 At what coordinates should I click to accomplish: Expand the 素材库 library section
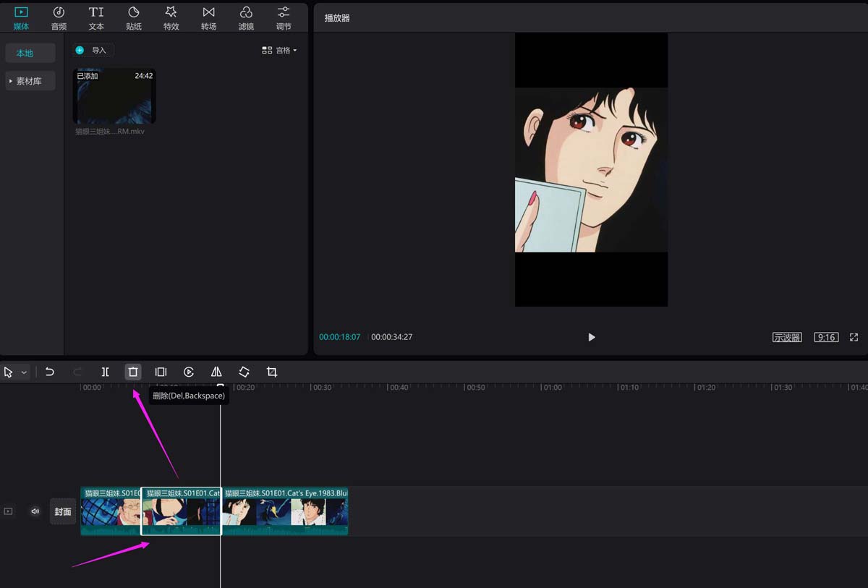(30, 81)
